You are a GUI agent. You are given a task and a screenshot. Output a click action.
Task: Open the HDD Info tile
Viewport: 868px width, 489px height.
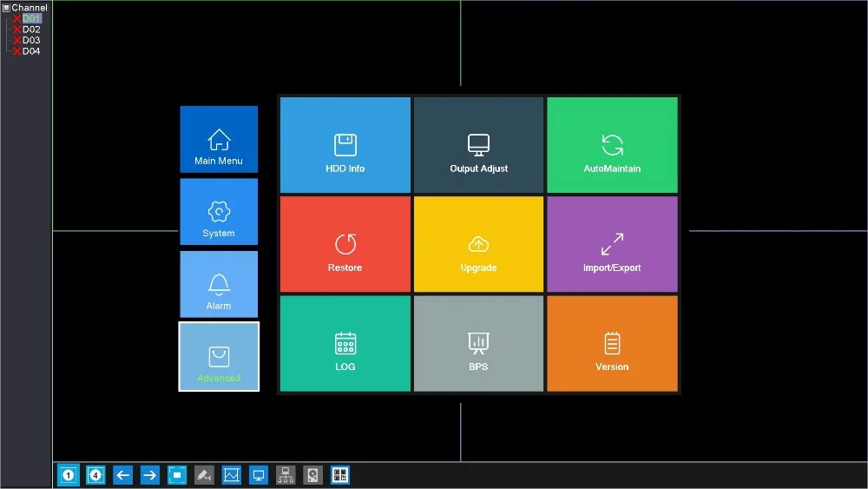tap(345, 145)
